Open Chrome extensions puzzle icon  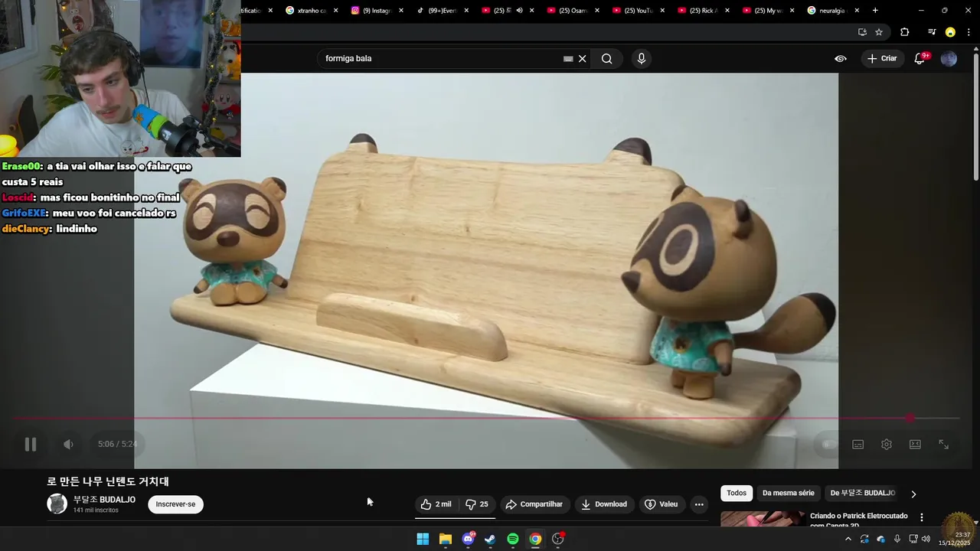[905, 32]
